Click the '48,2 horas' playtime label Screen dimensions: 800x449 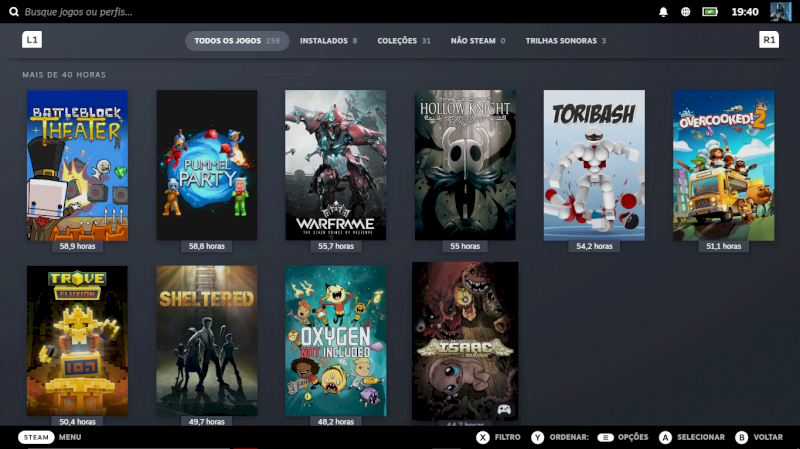click(x=336, y=421)
